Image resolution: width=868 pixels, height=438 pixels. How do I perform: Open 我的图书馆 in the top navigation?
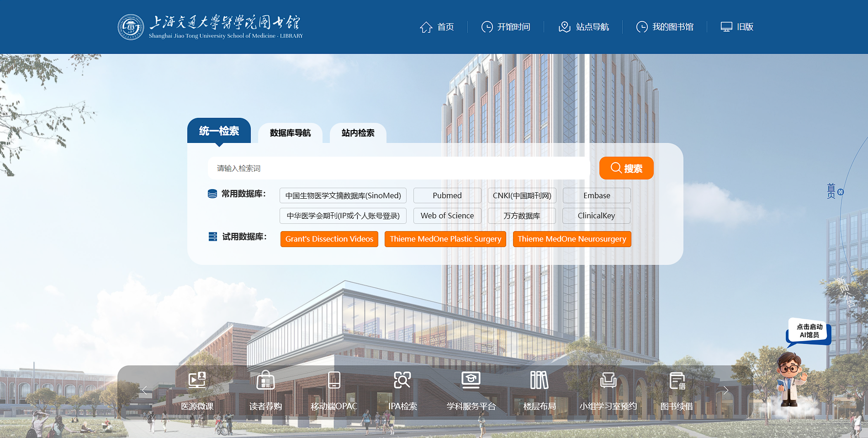tap(665, 27)
